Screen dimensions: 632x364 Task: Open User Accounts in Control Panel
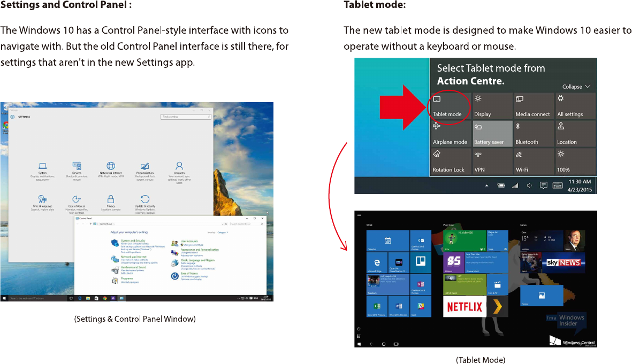[189, 241]
